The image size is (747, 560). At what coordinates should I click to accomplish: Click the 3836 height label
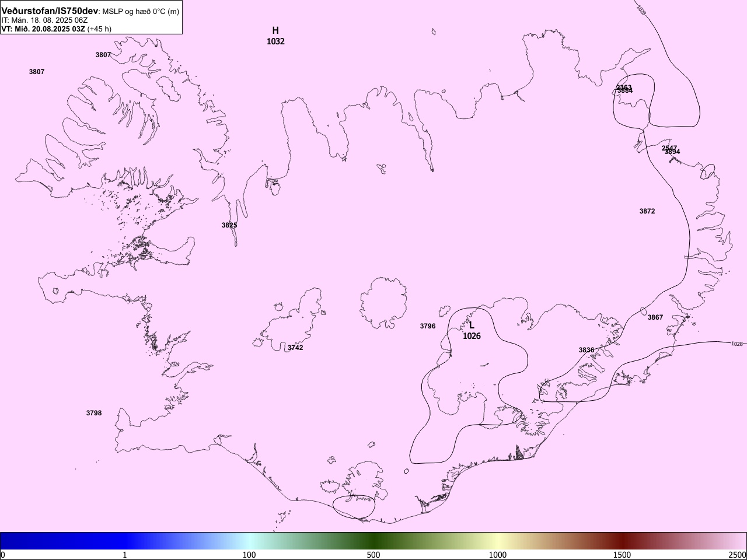pos(587,350)
